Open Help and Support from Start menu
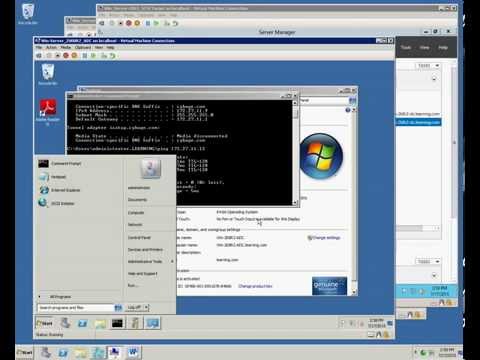 pyautogui.click(x=142, y=274)
